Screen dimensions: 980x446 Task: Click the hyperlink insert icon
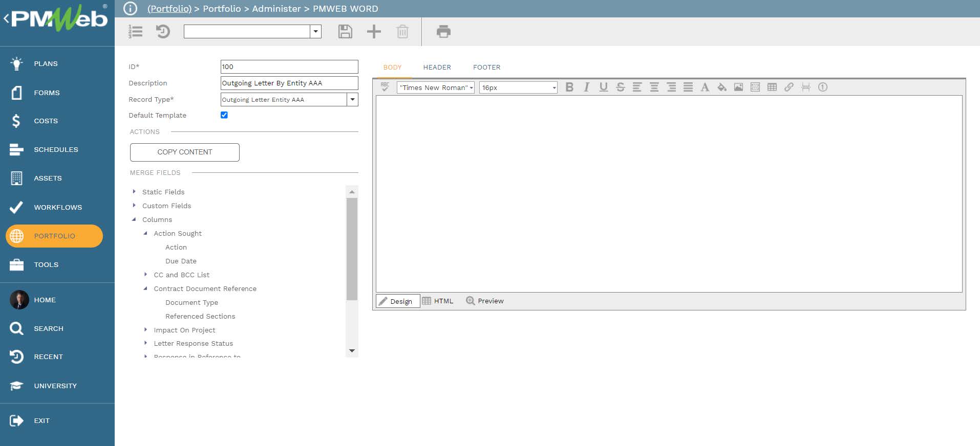click(789, 87)
